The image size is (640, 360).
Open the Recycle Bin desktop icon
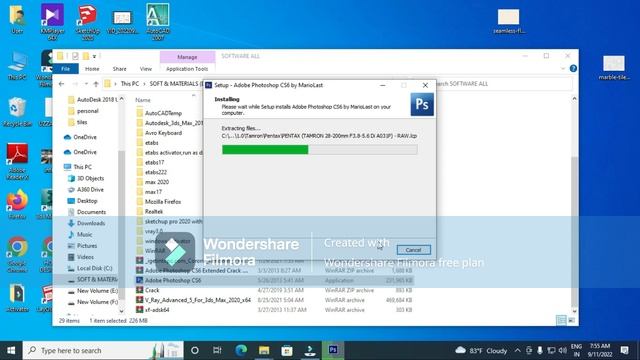17,112
